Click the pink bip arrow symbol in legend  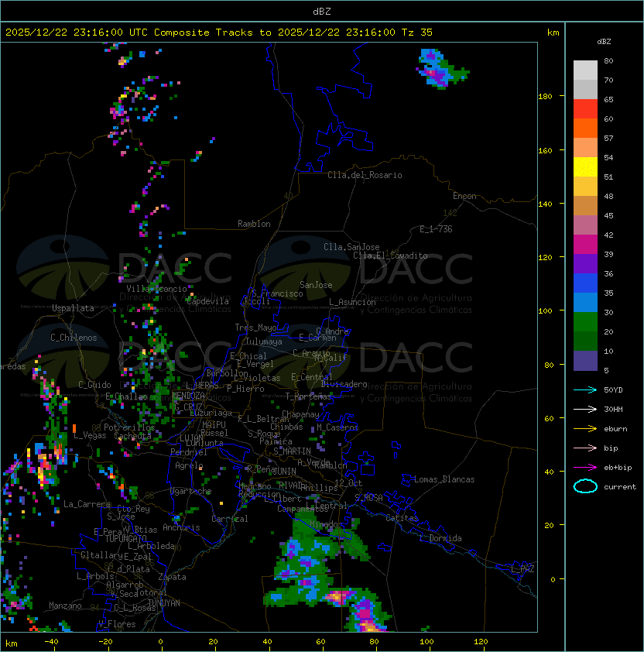tap(585, 448)
